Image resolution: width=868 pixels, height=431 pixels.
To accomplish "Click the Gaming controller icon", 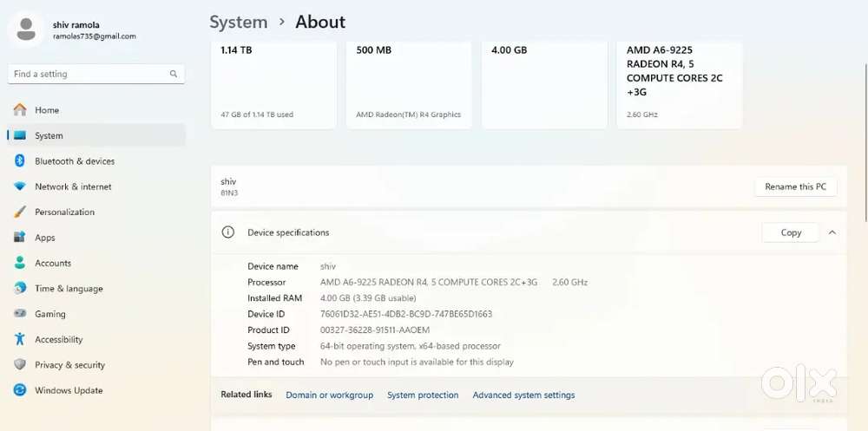I will coord(20,314).
